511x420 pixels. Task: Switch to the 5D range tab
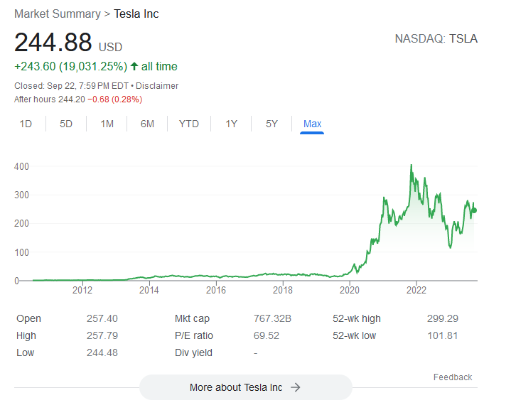tap(66, 124)
